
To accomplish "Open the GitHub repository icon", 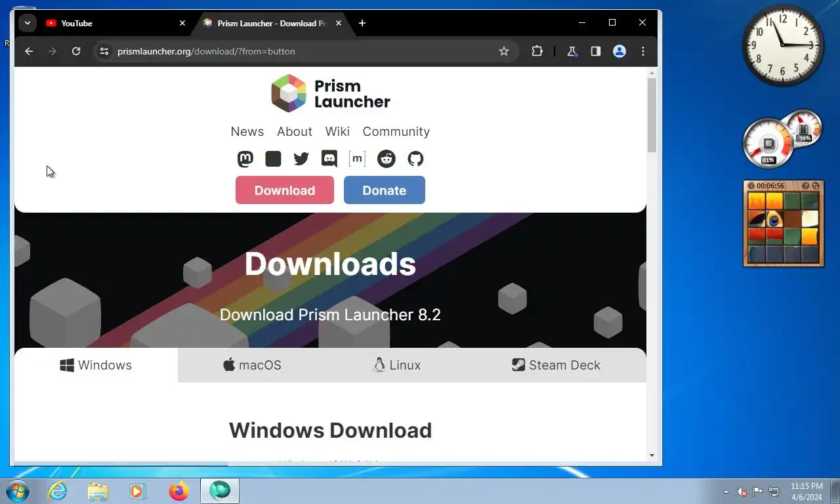I will [x=415, y=159].
